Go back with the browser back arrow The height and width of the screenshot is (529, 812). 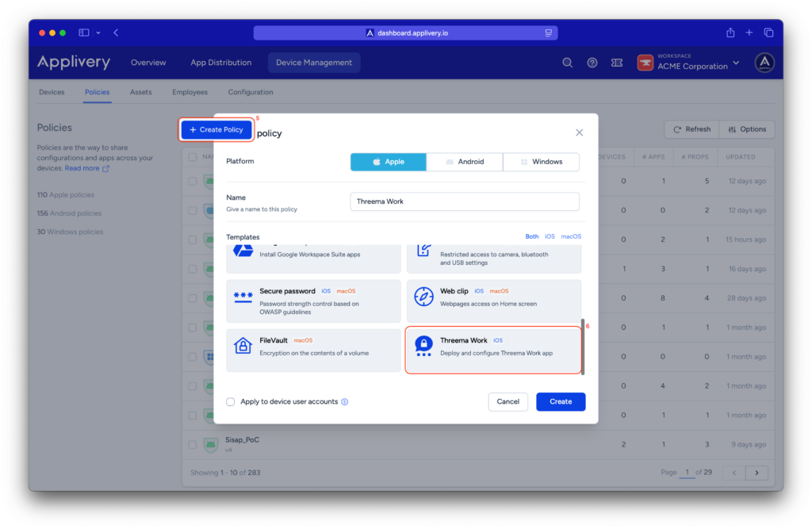click(116, 33)
